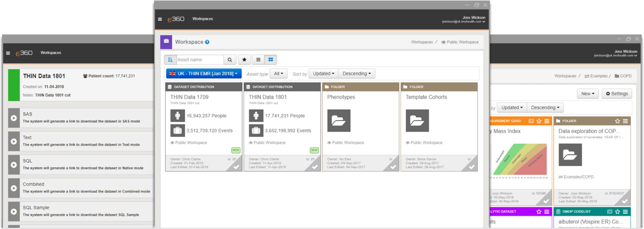Open the help icon beside the Workspace title
Screen dimensions: 644x229
coord(207,42)
